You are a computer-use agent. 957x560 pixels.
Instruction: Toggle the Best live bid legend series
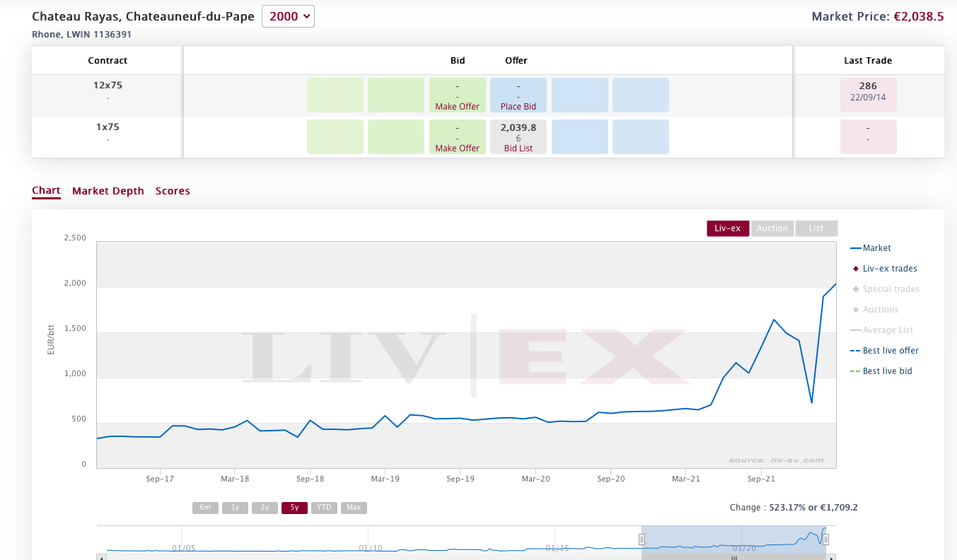point(881,371)
